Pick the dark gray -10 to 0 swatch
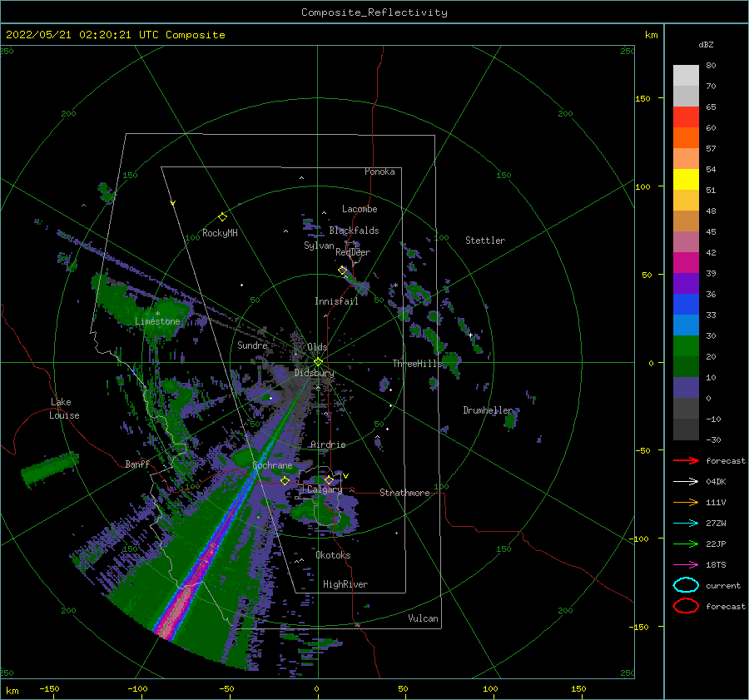The image size is (749, 700). point(686,408)
